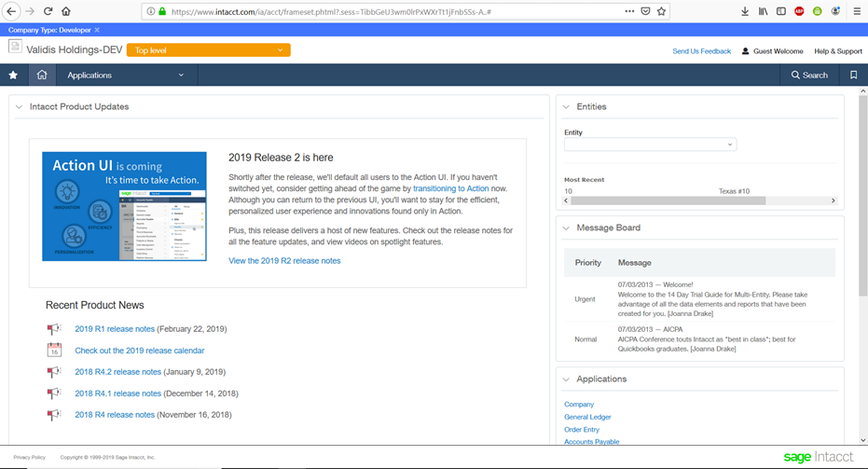Collapse the Intacct Product Updates panel
Viewport: 868px width, 469px height.
(x=19, y=107)
